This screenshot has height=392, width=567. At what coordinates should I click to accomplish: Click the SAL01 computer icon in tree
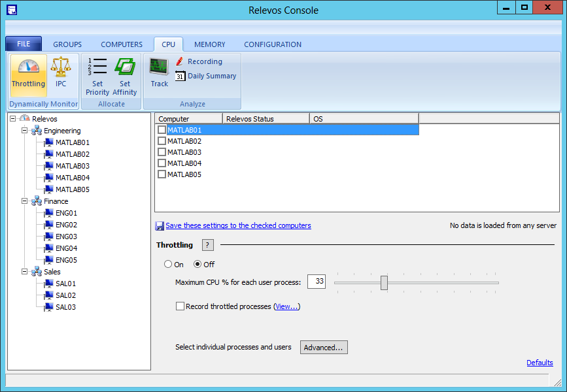[48, 284]
